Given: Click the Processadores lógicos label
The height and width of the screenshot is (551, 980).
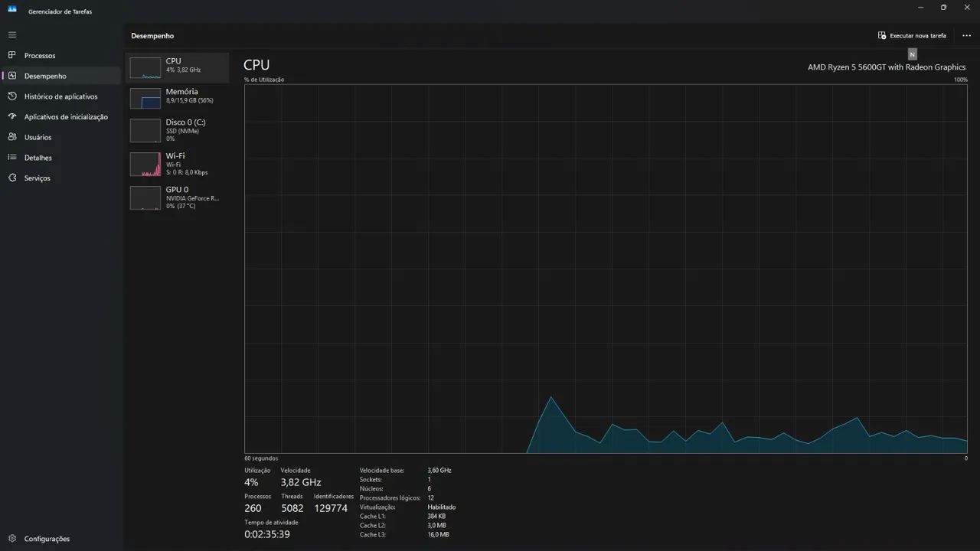Looking at the screenshot, I should tap(390, 497).
